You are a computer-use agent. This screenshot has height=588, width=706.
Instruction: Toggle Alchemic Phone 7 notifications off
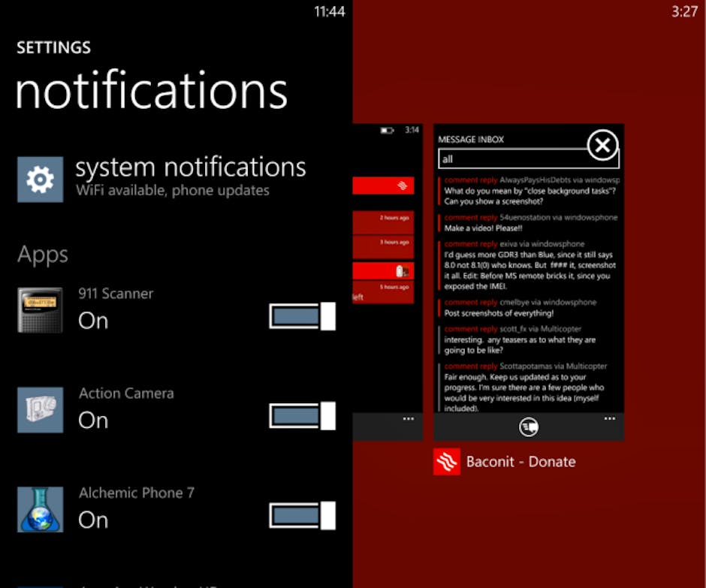click(x=302, y=516)
